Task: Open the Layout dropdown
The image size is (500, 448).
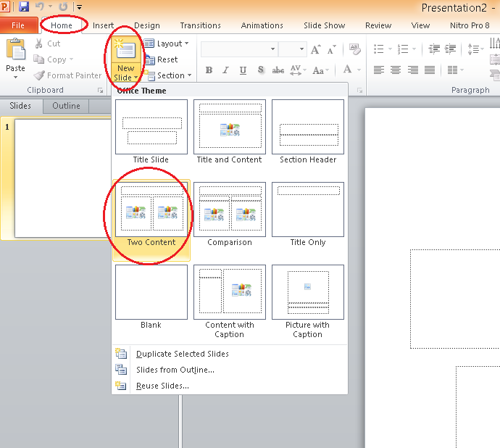Action: pyautogui.click(x=166, y=43)
